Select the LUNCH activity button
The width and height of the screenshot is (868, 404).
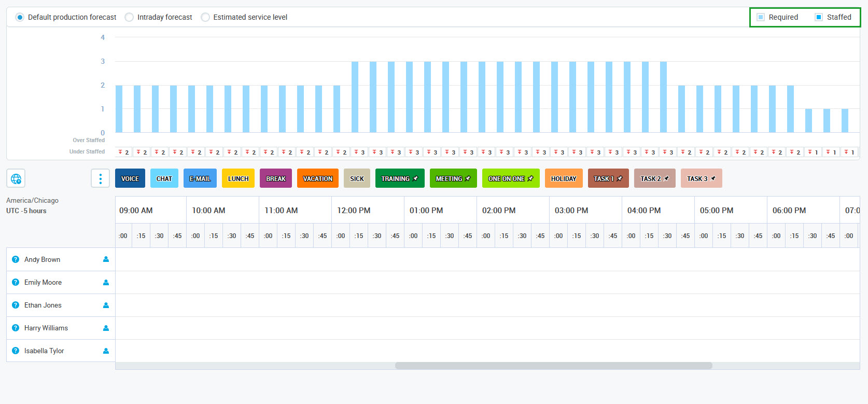click(238, 178)
